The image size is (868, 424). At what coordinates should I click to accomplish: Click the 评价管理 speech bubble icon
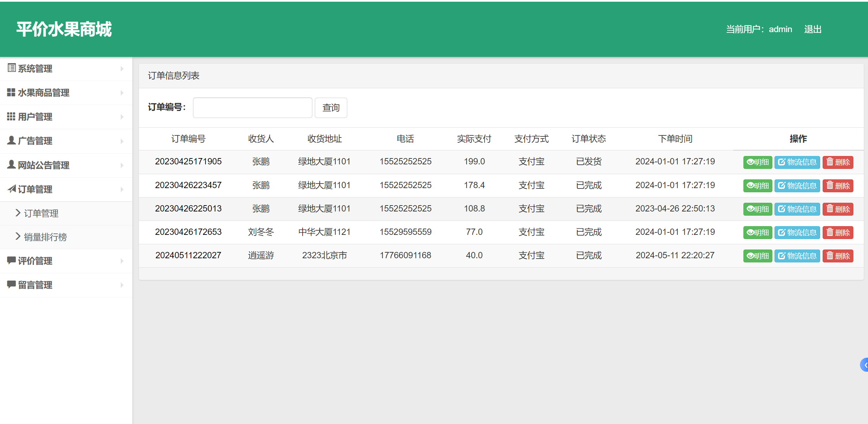11,260
